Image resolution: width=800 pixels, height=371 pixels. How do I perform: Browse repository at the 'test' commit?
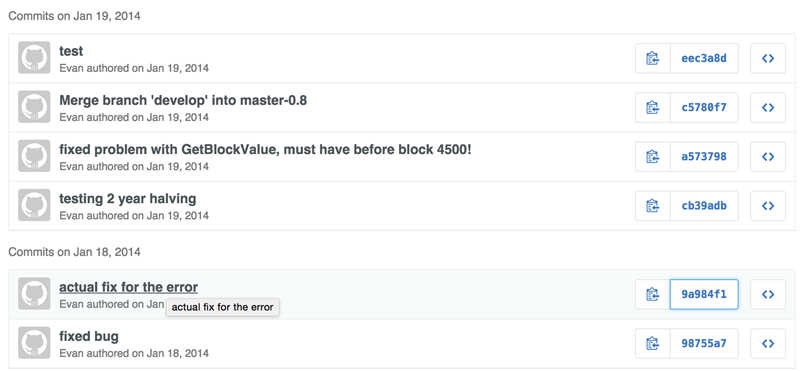tap(768, 58)
